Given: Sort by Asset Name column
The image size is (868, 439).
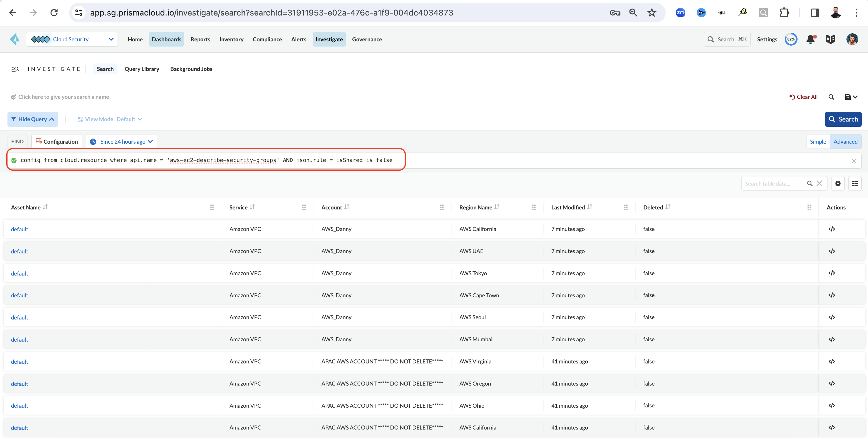Looking at the screenshot, I should 45,207.
